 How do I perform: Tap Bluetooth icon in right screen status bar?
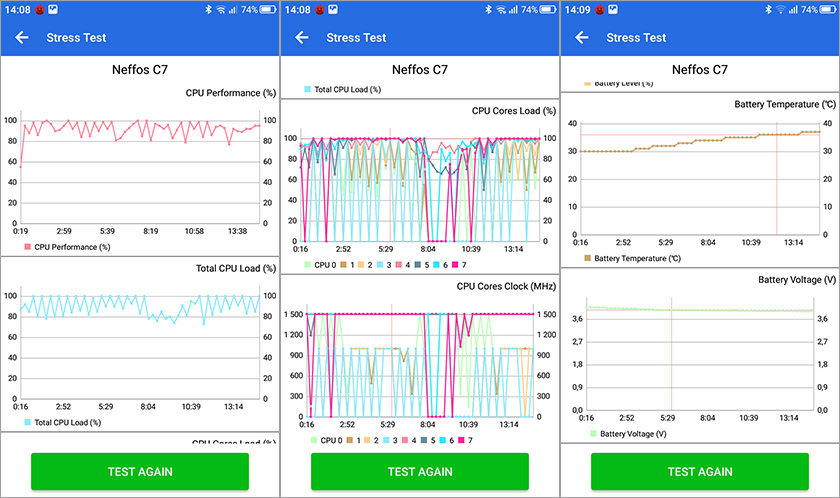click(768, 10)
